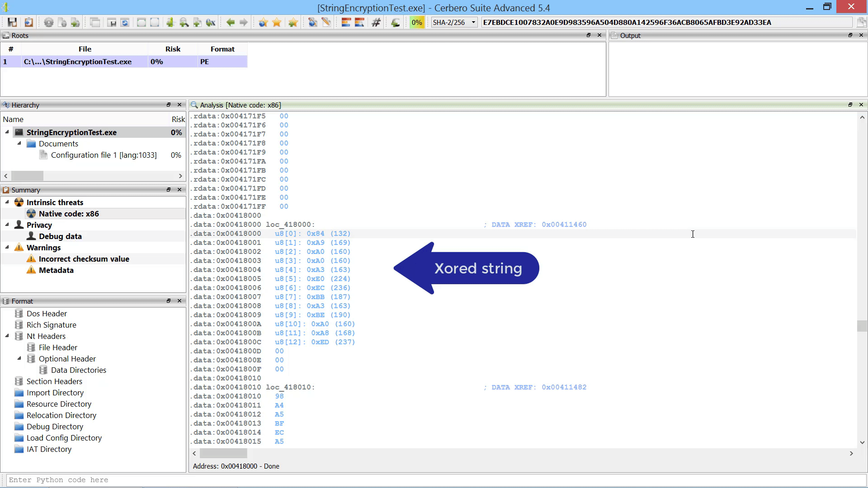Image resolution: width=868 pixels, height=488 pixels.
Task: Click the yellow star bookmark icon
Action: [277, 22]
